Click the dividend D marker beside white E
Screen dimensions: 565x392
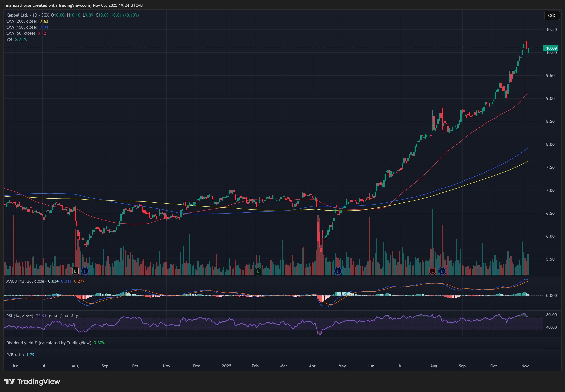[x=85, y=271]
